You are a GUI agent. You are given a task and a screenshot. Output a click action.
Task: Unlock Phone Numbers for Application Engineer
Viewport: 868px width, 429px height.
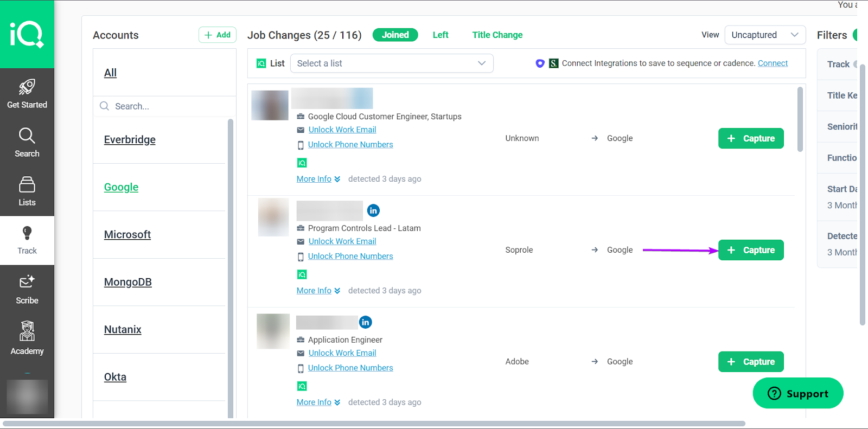coord(350,368)
